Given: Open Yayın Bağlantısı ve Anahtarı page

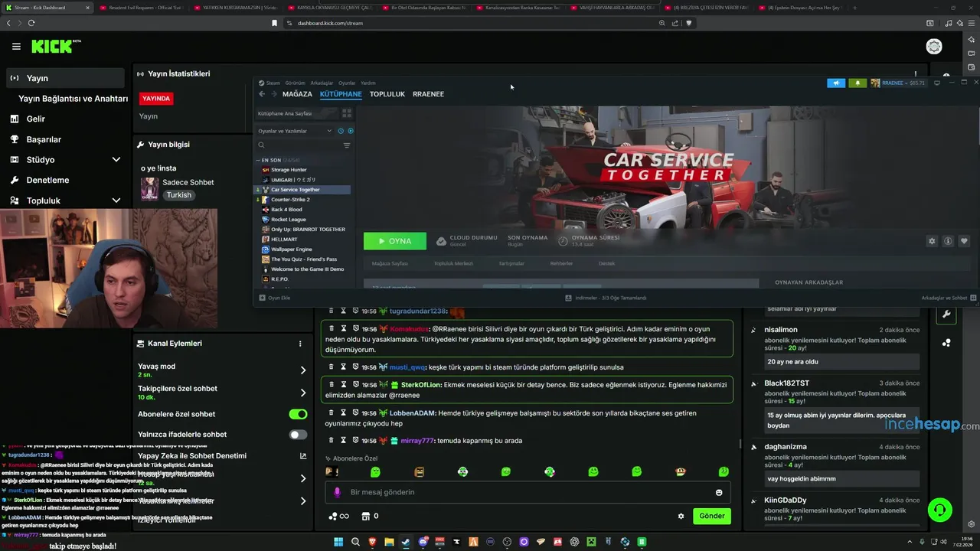Looking at the screenshot, I should 73,99.
